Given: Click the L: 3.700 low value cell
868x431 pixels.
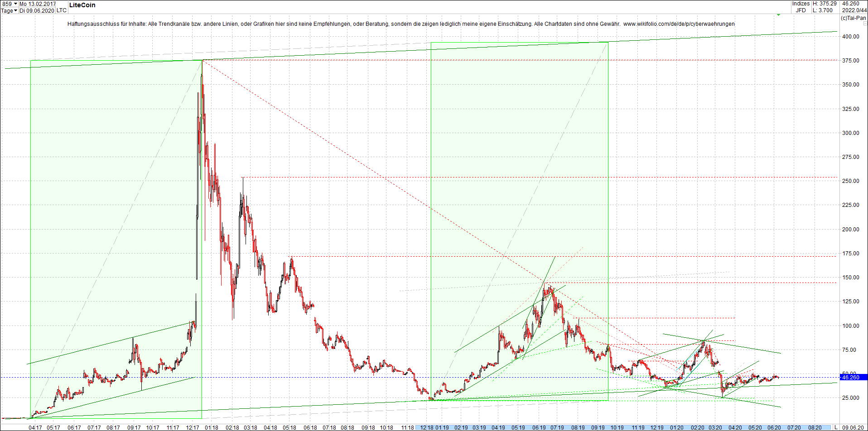Looking at the screenshot, I should (x=821, y=10).
